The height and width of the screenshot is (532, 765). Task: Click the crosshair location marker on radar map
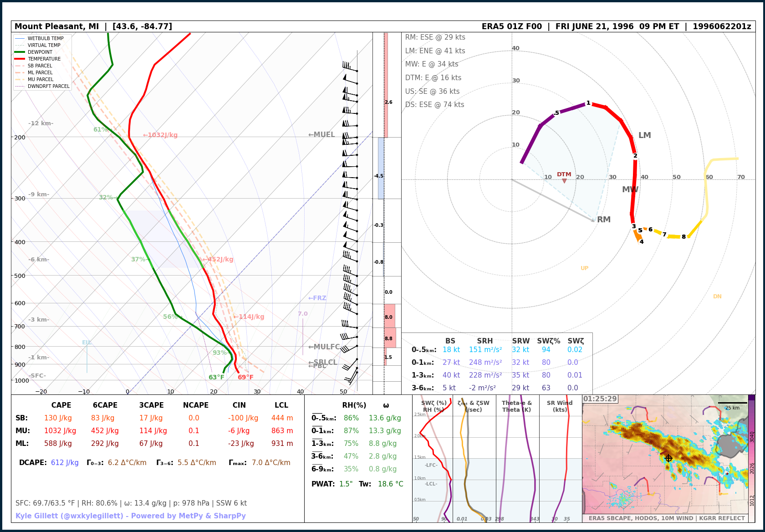click(668, 458)
